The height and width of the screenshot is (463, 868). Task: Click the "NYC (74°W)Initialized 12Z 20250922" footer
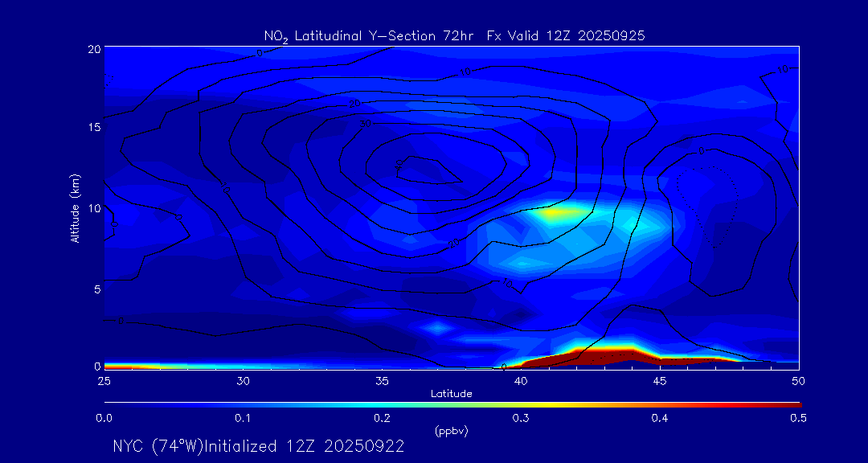pyautogui.click(x=259, y=446)
